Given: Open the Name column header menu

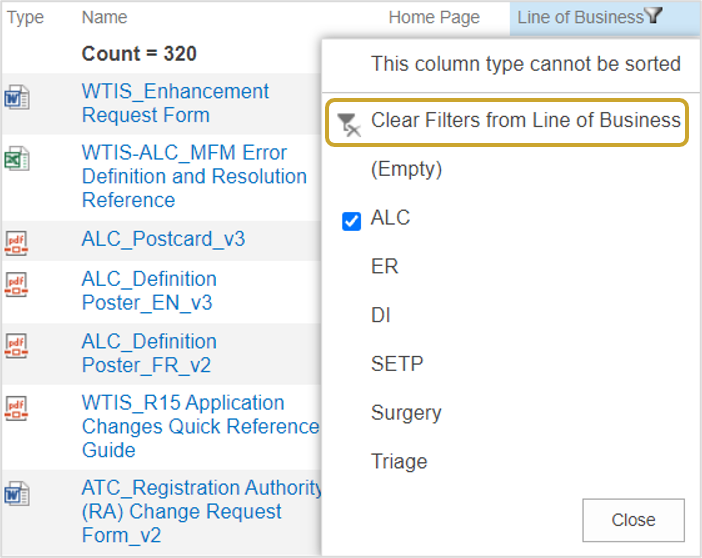Looking at the screenshot, I should [x=104, y=17].
